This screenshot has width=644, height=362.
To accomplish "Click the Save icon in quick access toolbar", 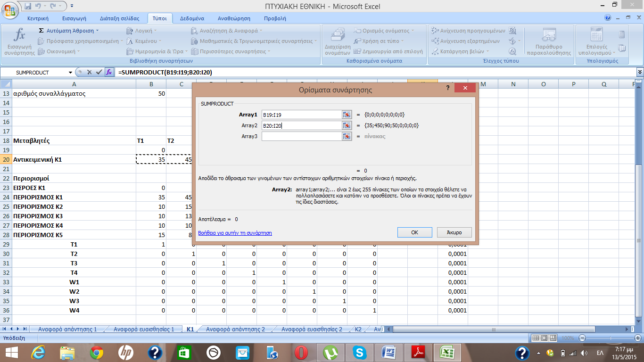I will tap(28, 6).
